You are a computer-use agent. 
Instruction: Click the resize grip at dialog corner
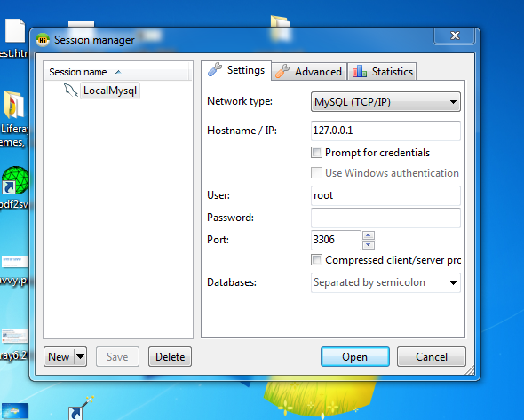point(470,370)
